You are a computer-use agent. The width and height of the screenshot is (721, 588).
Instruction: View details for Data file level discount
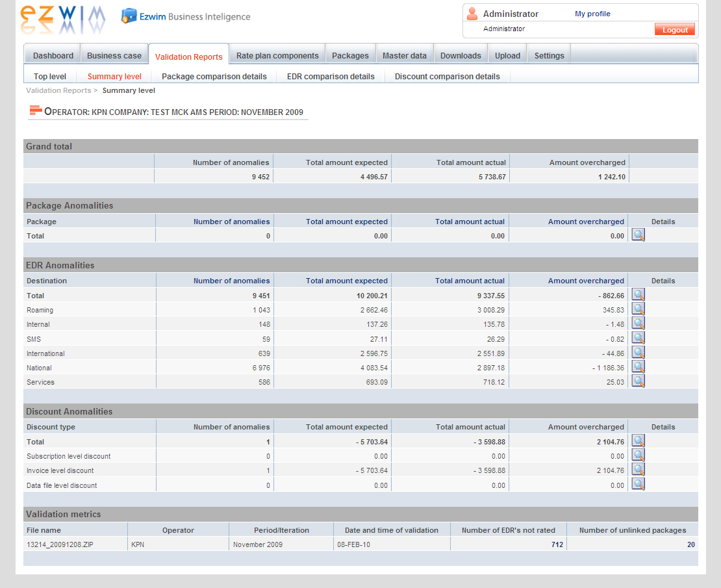[638, 484]
